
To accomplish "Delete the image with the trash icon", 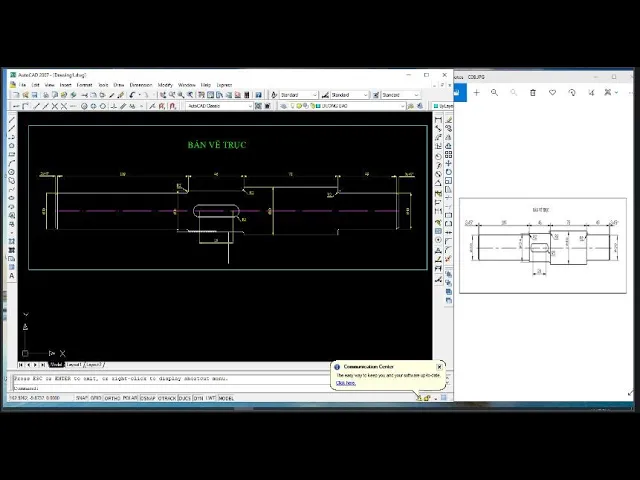I will point(533,92).
